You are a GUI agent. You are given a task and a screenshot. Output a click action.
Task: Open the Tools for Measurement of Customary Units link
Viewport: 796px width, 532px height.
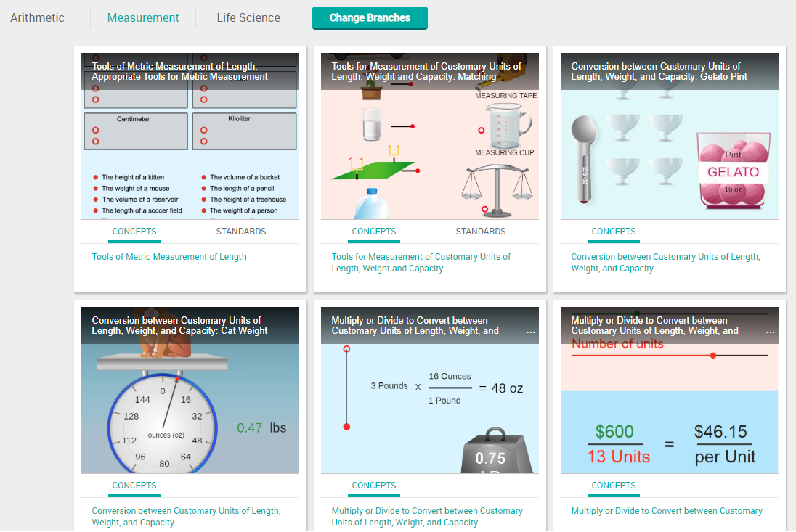(421, 261)
